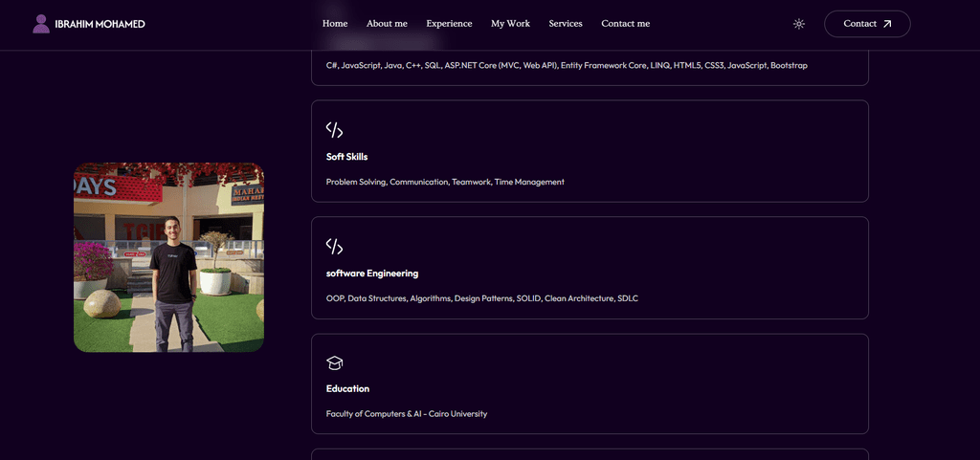The image size is (980, 460).
Task: Click the Education graduation cap icon
Action: 334,363
